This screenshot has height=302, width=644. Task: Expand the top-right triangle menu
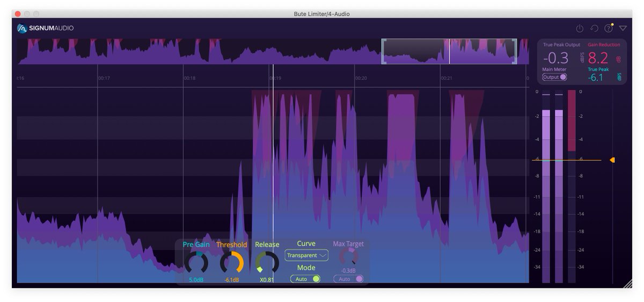[x=623, y=28]
